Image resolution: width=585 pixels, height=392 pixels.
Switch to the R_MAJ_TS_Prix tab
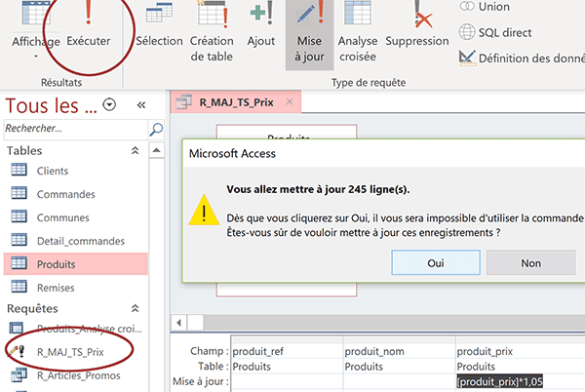tap(236, 102)
